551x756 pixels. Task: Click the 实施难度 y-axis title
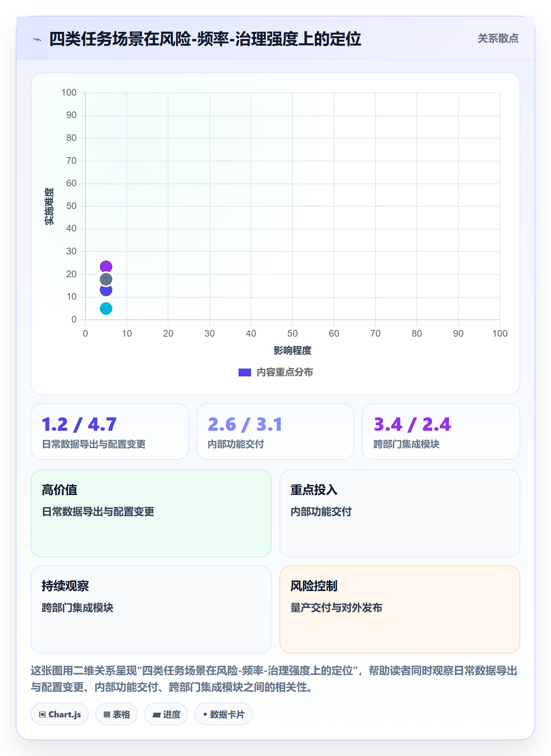point(49,206)
